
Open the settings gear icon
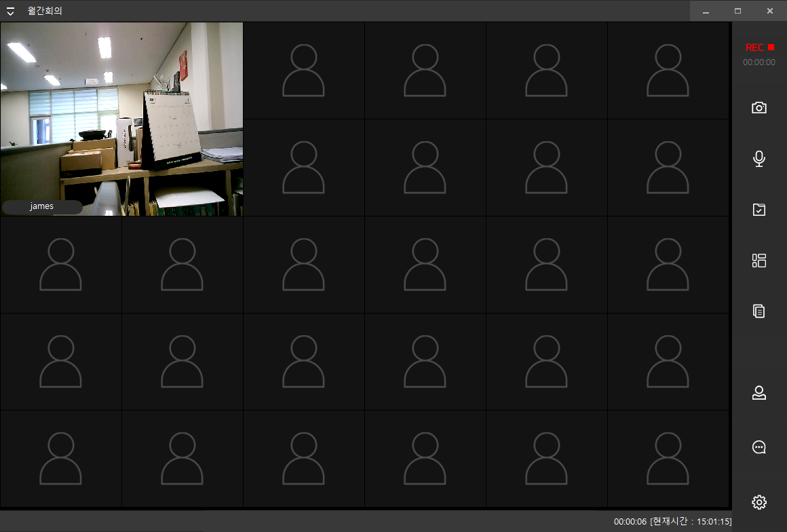pos(759,502)
